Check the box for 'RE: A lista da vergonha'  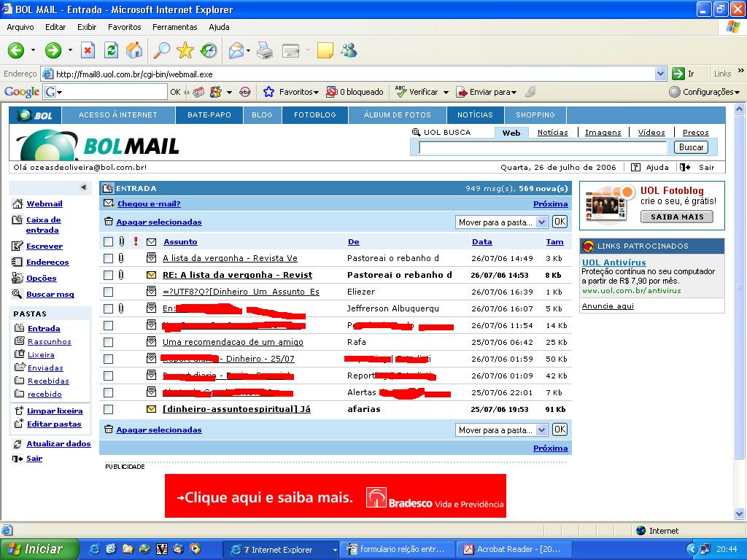coord(108,275)
